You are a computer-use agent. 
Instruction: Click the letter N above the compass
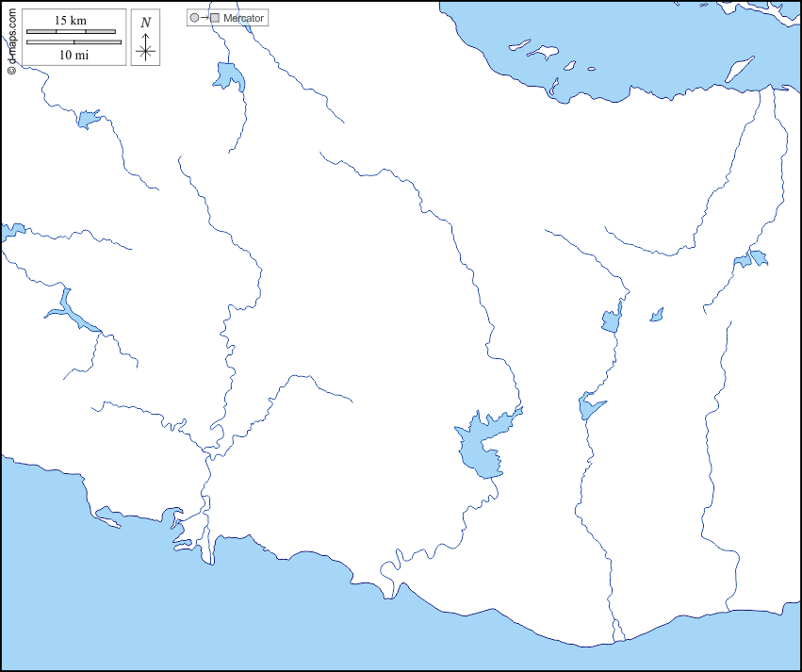click(145, 23)
